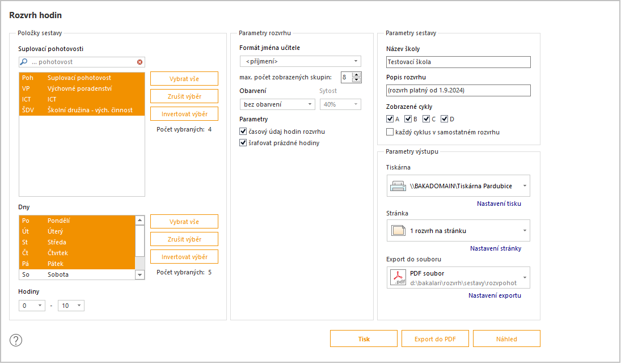Click the Dny list scroll down arrow
The width and height of the screenshot is (621, 364).
[x=140, y=274]
